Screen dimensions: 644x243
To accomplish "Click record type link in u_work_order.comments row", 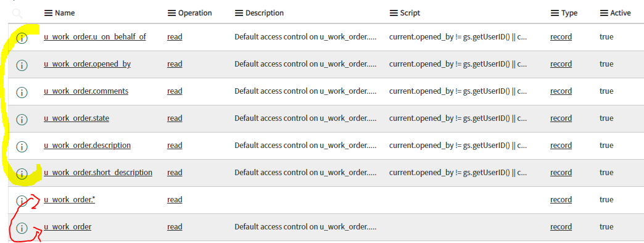I will pos(561,91).
